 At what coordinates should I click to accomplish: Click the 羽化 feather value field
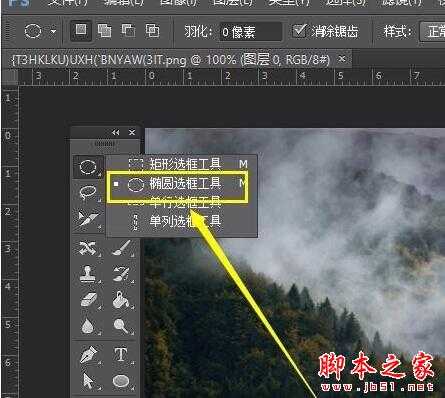coord(251,32)
